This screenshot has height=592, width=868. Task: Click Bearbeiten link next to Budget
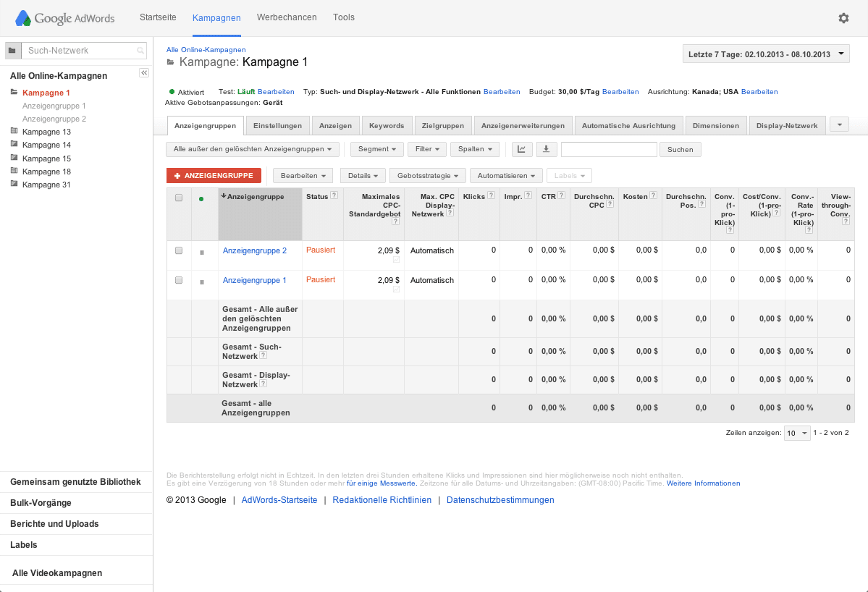[x=620, y=92]
